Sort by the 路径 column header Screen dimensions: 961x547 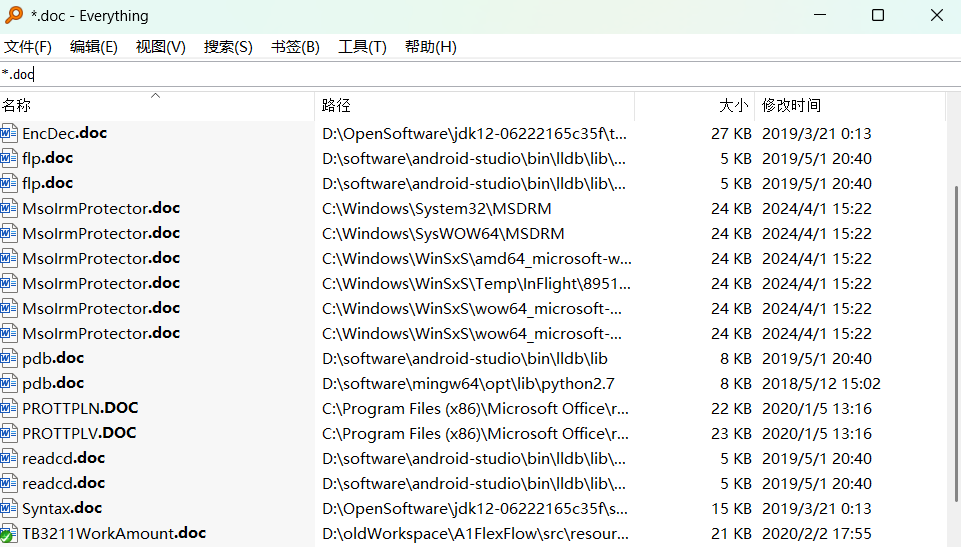[474, 106]
